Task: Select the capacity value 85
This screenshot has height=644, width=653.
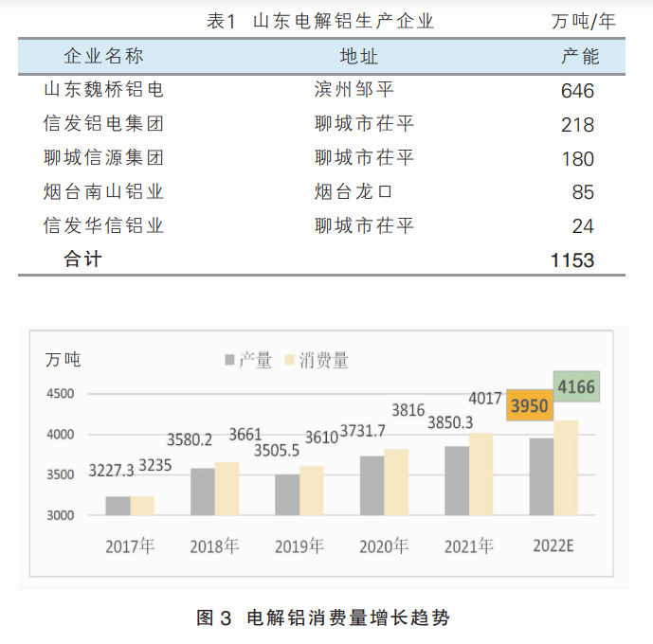Action: click(583, 192)
